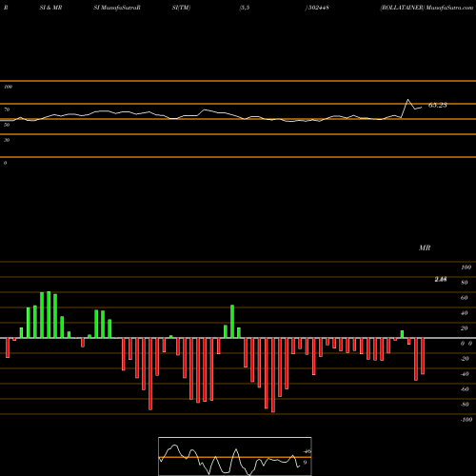
Task: Click the 2.48 value in MR panel
Action: click(441, 279)
